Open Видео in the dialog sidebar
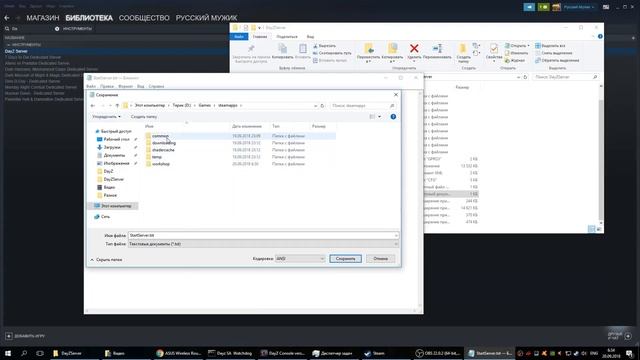Image resolution: width=640 pixels, height=360 pixels. (109, 187)
